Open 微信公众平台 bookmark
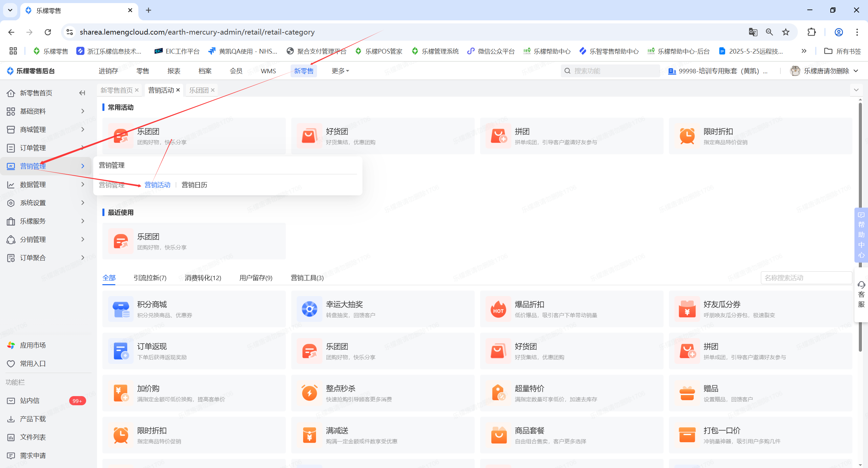The image size is (868, 468). pos(491,51)
